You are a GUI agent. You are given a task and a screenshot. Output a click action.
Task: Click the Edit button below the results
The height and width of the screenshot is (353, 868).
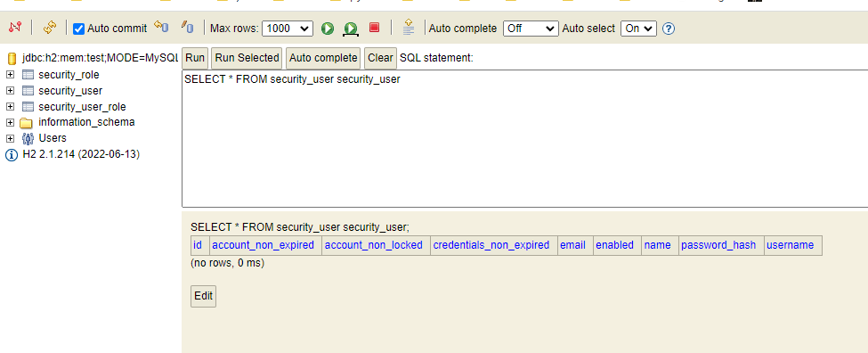click(203, 296)
